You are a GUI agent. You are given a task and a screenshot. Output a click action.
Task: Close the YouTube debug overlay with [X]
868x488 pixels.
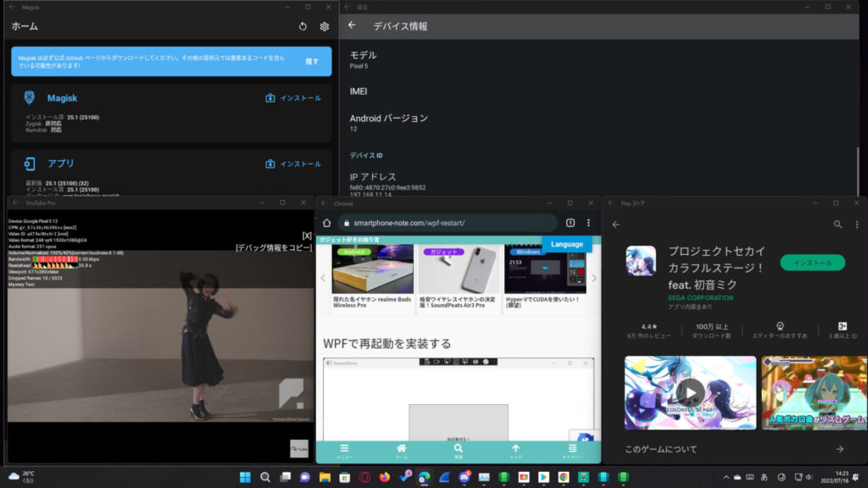coord(307,236)
